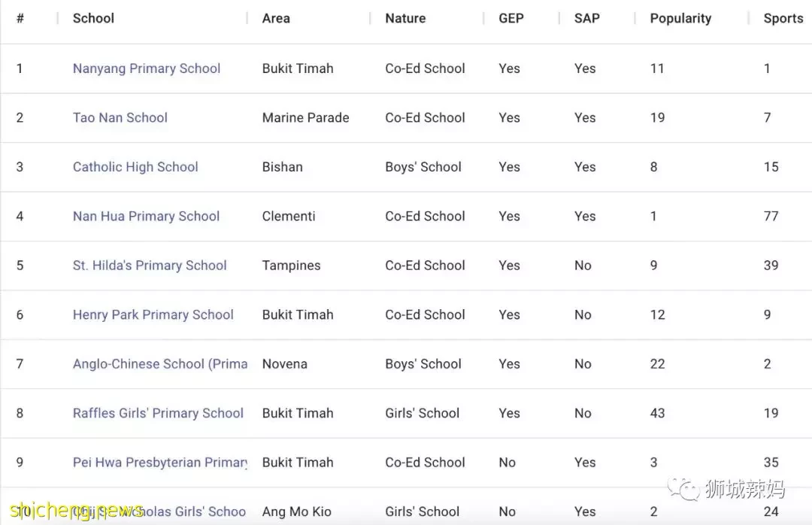Open the Catholic High School link
The width and height of the screenshot is (812, 525).
tap(135, 167)
